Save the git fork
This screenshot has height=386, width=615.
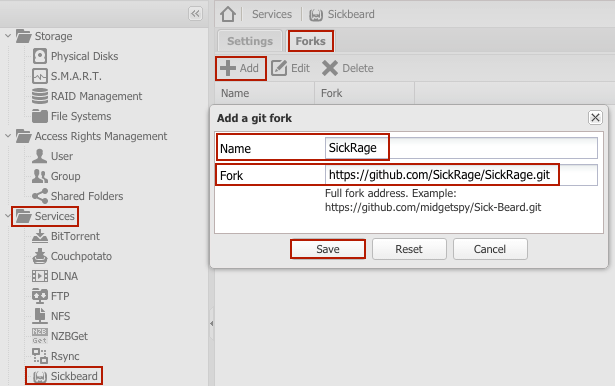(328, 249)
